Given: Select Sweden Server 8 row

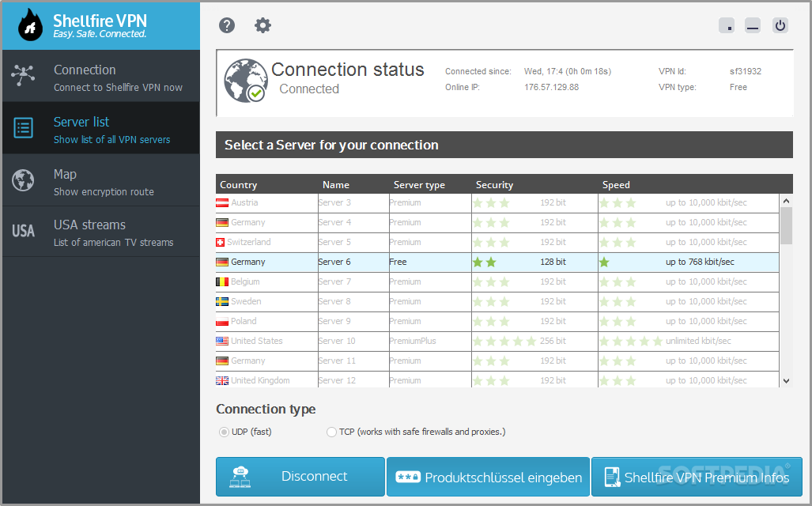Looking at the screenshot, I should click(497, 301).
